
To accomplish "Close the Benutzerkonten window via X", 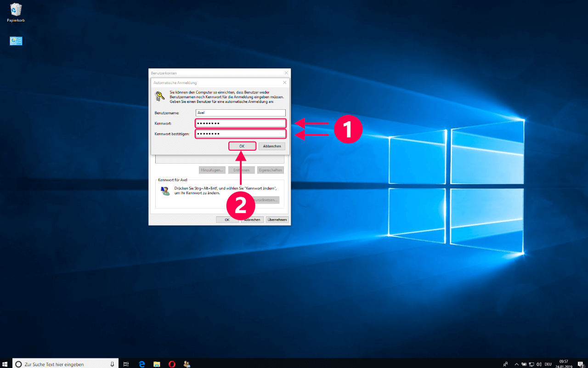I will click(286, 73).
